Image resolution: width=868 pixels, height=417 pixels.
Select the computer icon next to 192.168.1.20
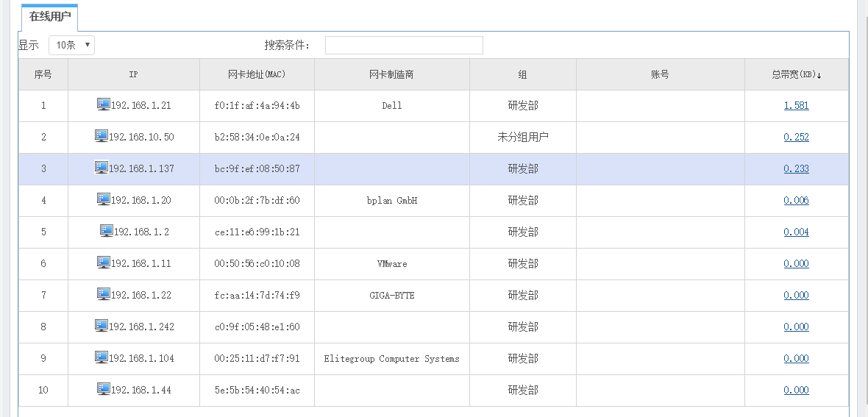pos(103,199)
